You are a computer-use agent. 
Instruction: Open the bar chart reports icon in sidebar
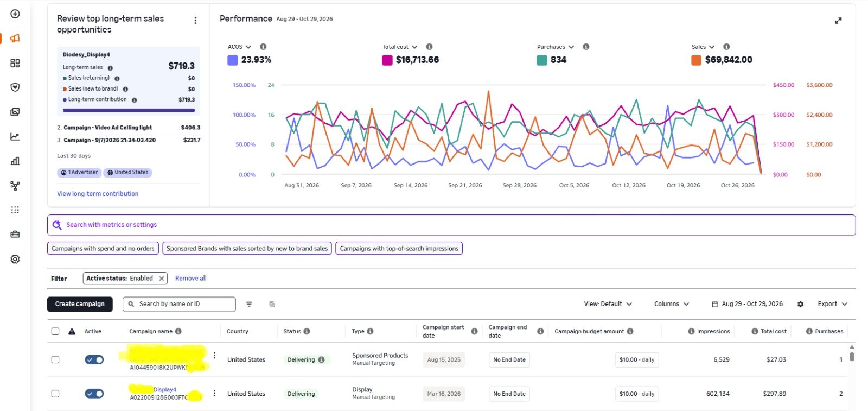pyautogui.click(x=15, y=161)
